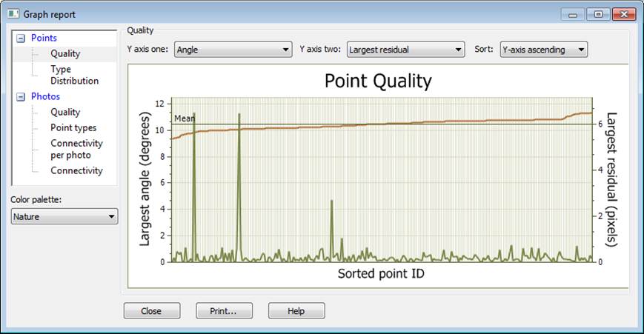The height and width of the screenshot is (334, 644).
Task: Click the Point Quality chart title
Action: coord(378,81)
